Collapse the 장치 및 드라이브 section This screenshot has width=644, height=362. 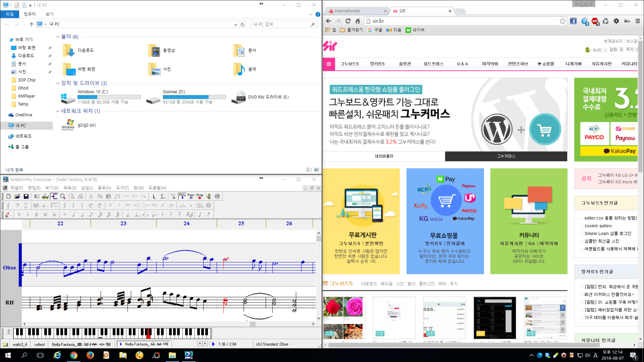click(58, 83)
